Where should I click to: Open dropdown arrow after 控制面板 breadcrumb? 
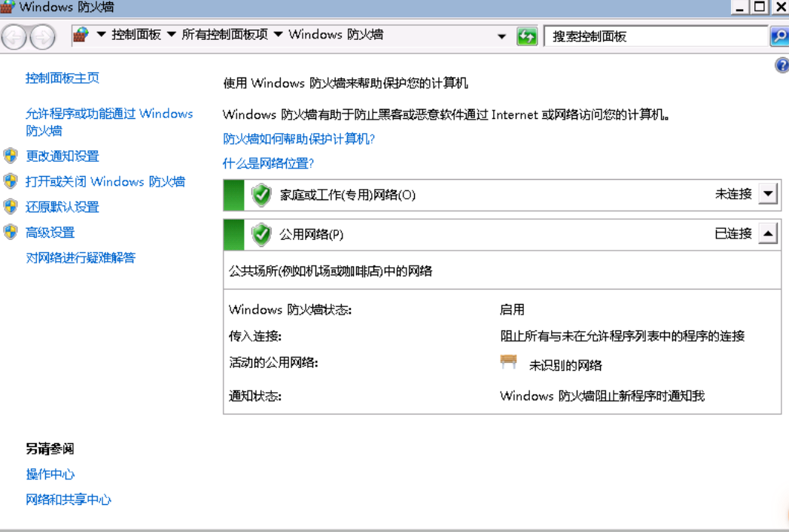click(172, 35)
